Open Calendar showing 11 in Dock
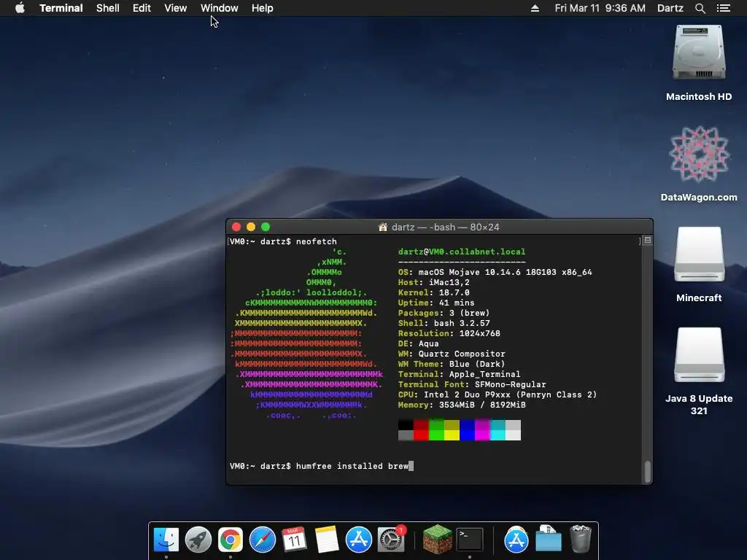 295,540
